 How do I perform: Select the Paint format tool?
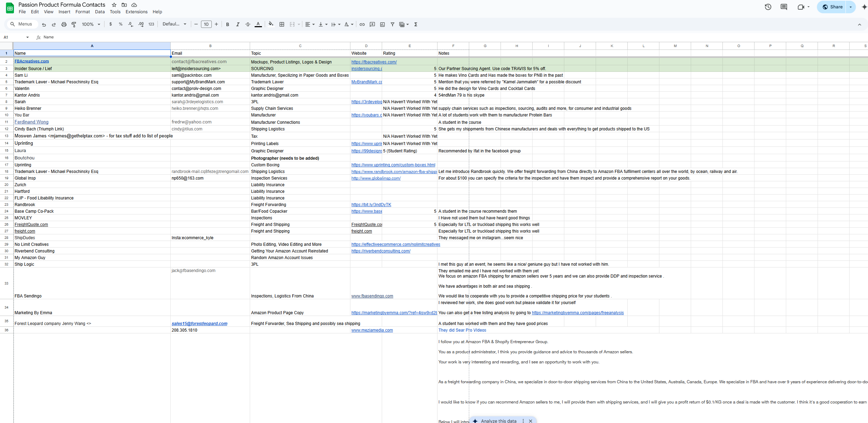[x=74, y=24]
